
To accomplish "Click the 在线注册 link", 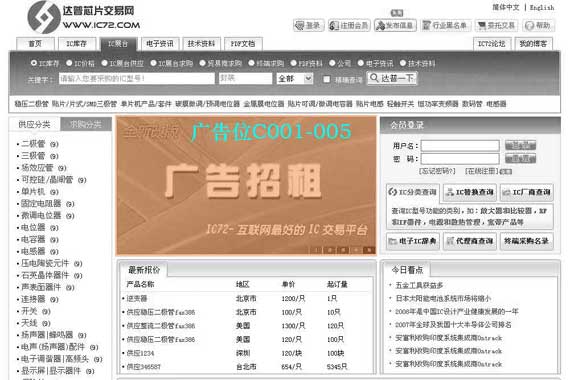I will [x=481, y=171].
